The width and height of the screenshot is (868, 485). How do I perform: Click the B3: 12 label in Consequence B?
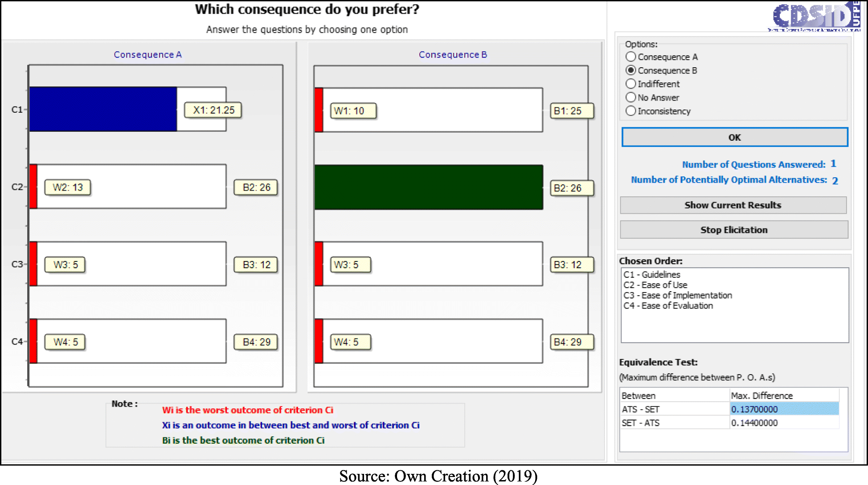click(x=572, y=265)
